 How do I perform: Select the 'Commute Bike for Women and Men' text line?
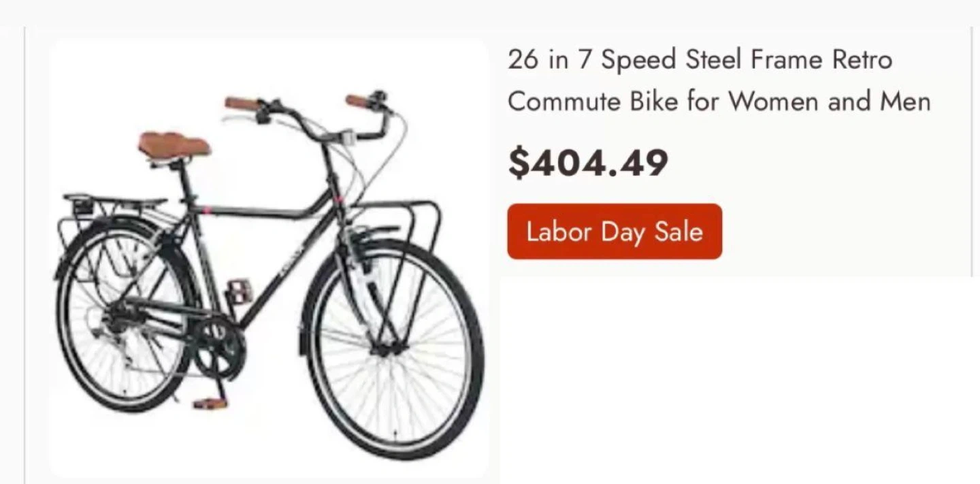pyautogui.click(x=719, y=102)
